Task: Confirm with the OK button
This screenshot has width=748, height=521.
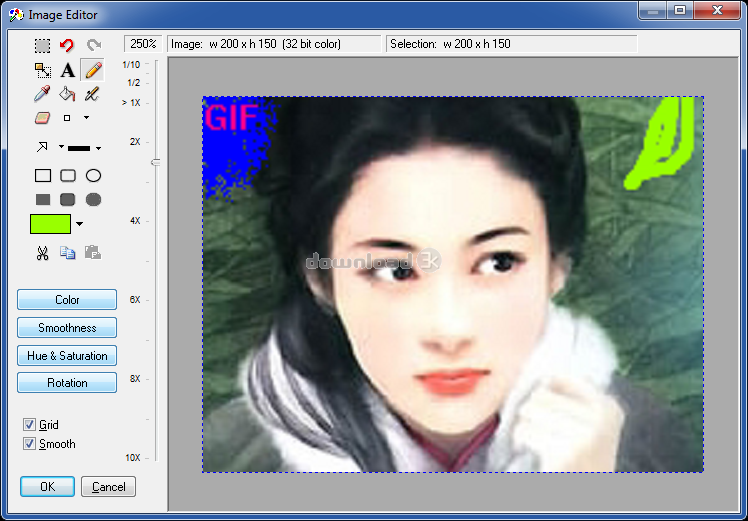Action: pyautogui.click(x=47, y=487)
